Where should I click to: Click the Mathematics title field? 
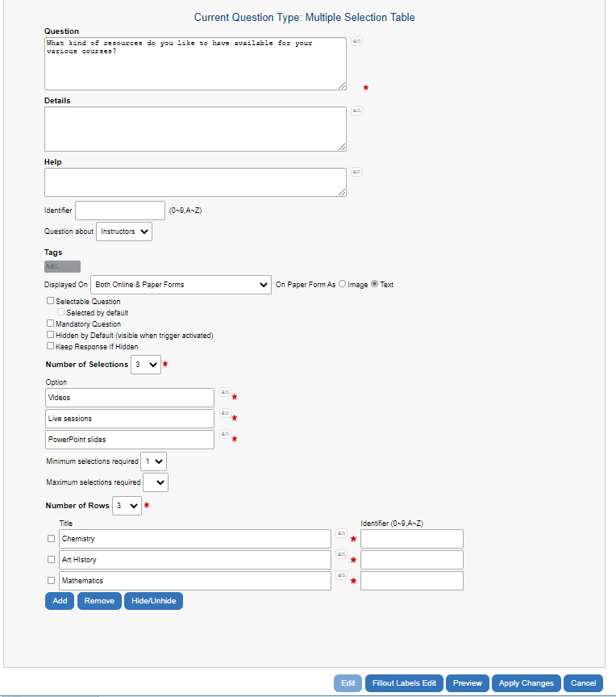pyautogui.click(x=195, y=581)
